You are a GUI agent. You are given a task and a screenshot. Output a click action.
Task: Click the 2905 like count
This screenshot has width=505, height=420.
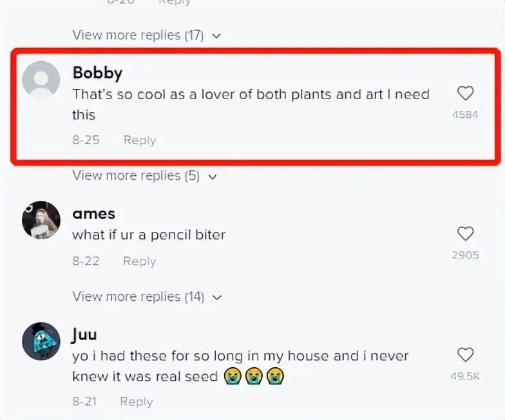(x=465, y=255)
